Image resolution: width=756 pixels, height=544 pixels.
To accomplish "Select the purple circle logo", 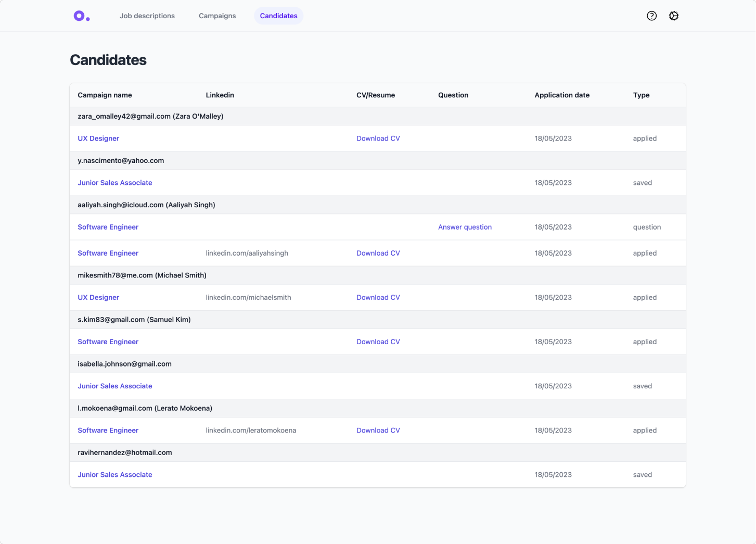I will [81, 16].
